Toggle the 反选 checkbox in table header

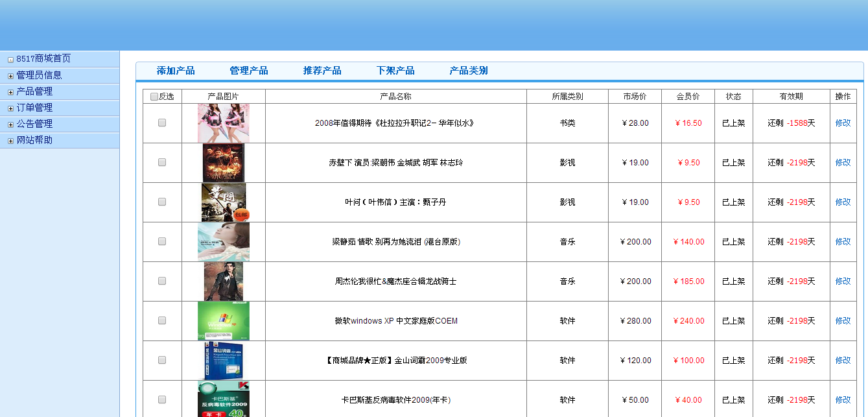click(154, 97)
